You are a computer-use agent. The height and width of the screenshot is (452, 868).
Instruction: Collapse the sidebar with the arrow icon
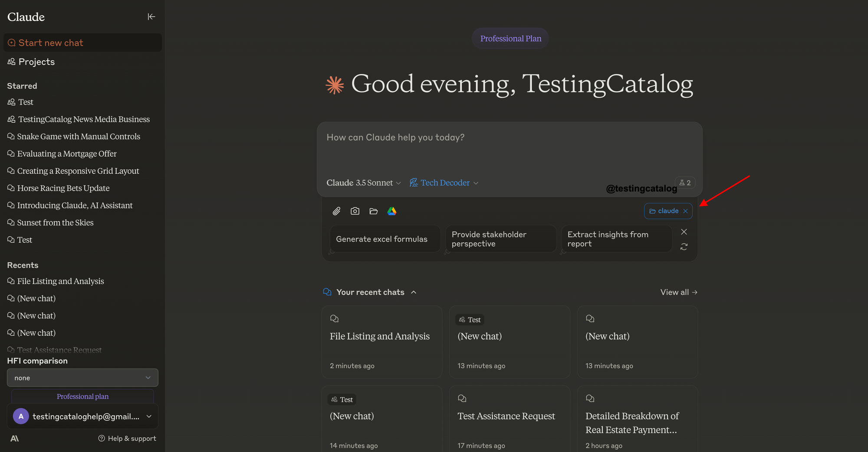tap(151, 16)
